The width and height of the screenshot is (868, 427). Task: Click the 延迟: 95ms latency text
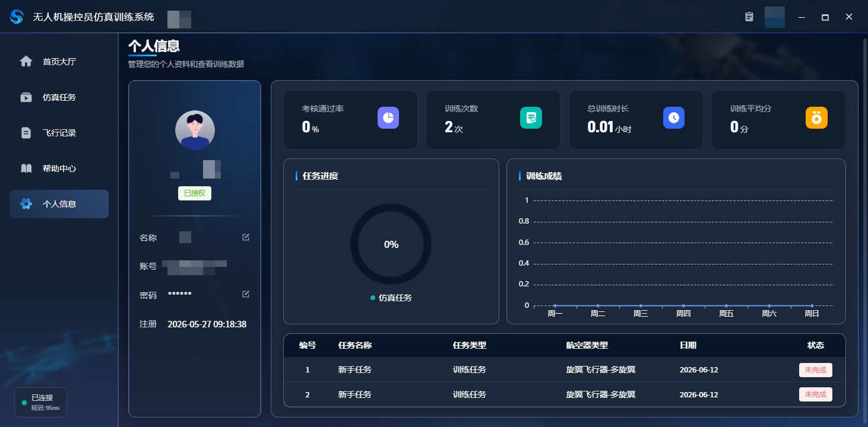[46, 408]
